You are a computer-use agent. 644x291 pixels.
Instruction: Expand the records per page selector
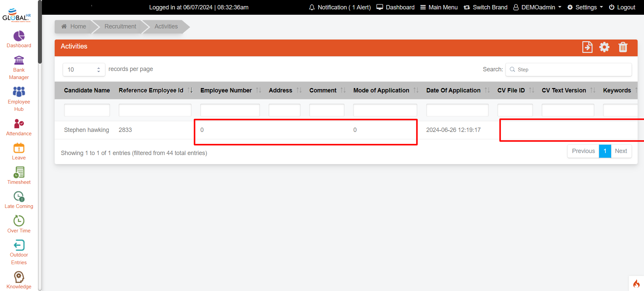(x=84, y=70)
